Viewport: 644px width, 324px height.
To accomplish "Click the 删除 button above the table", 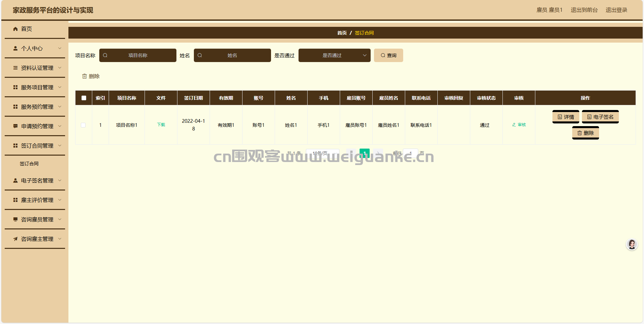I will pyautogui.click(x=91, y=76).
